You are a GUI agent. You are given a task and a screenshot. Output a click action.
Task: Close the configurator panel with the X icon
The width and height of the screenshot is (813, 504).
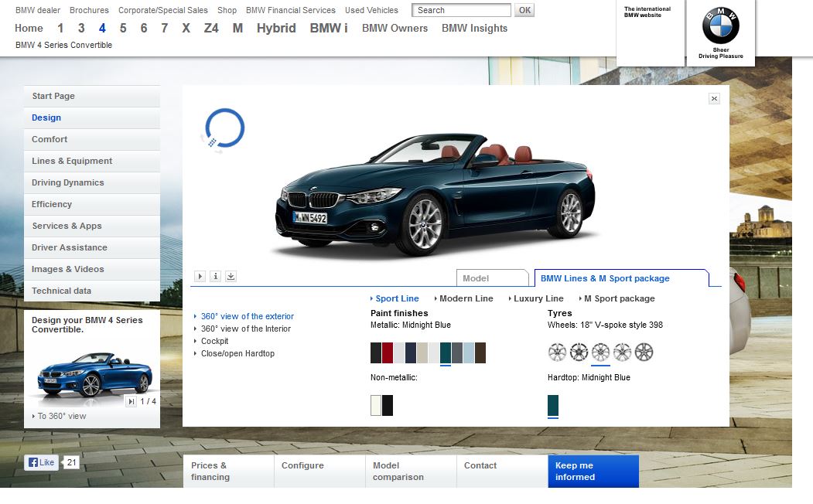[714, 98]
